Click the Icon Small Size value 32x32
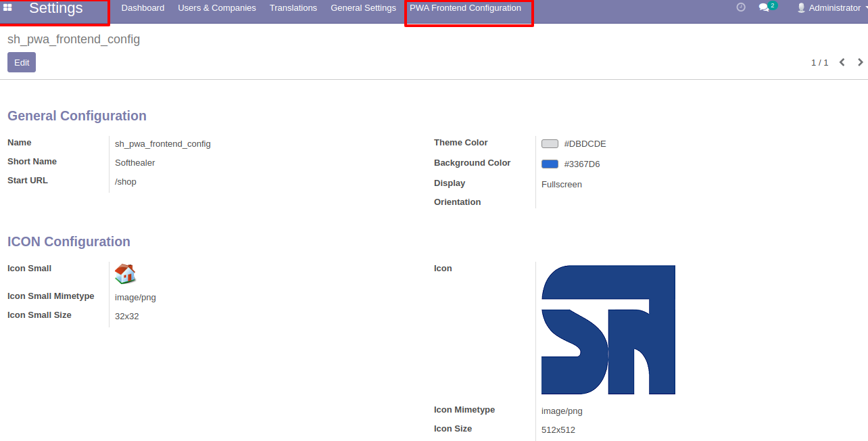The image size is (868, 441). [x=127, y=317]
